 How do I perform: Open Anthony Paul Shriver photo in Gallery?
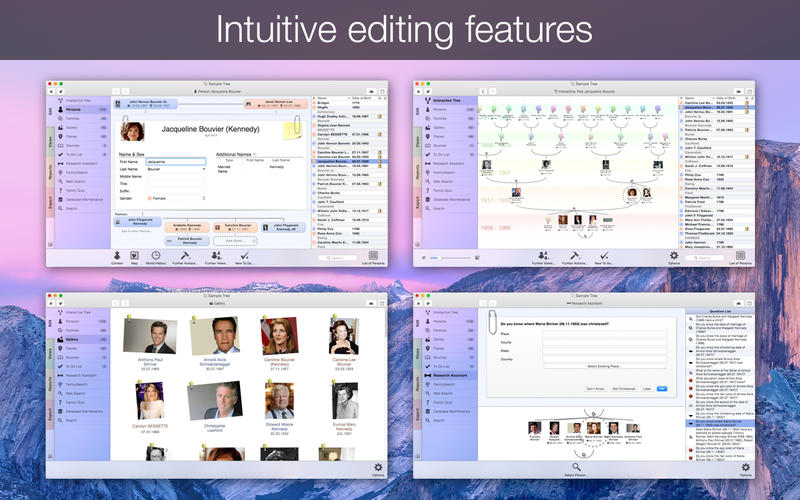click(x=150, y=336)
